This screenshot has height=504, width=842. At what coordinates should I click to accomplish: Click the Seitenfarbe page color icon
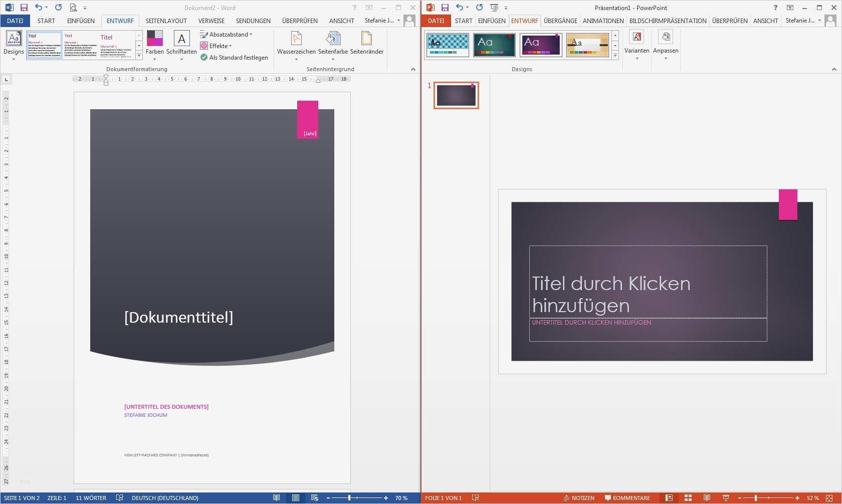[333, 39]
